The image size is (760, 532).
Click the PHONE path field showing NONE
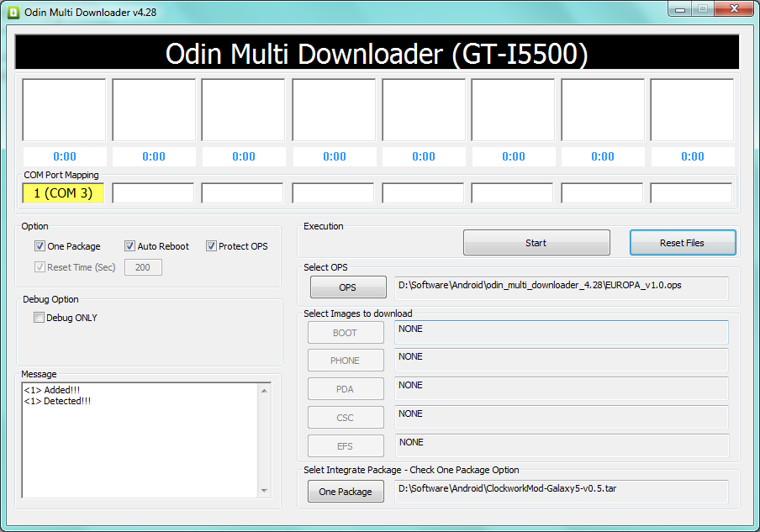pos(562,360)
